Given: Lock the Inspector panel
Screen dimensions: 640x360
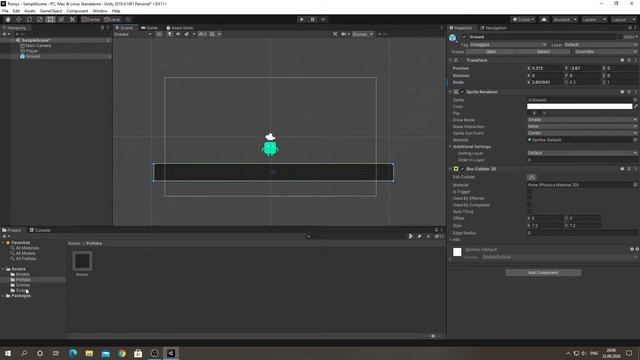Looking at the screenshot, I should (630, 28).
